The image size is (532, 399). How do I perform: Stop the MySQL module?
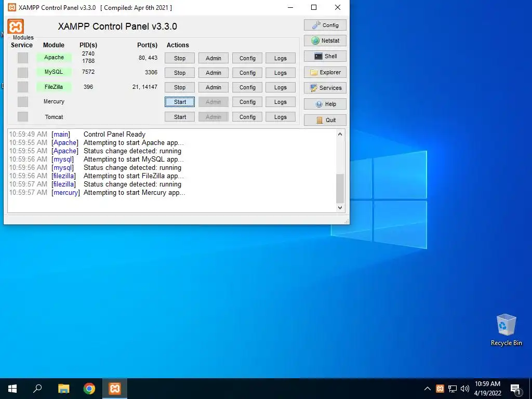pos(180,73)
